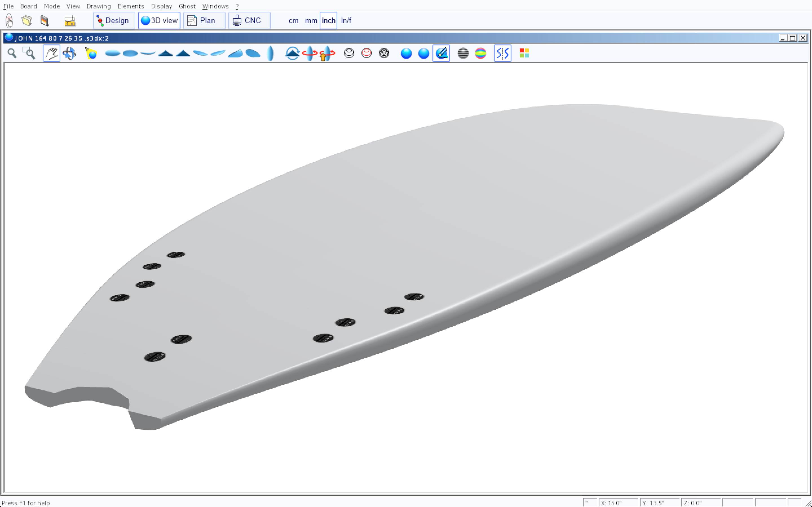Switch units to cm
Image resolution: width=812 pixels, height=507 pixels.
click(x=293, y=21)
